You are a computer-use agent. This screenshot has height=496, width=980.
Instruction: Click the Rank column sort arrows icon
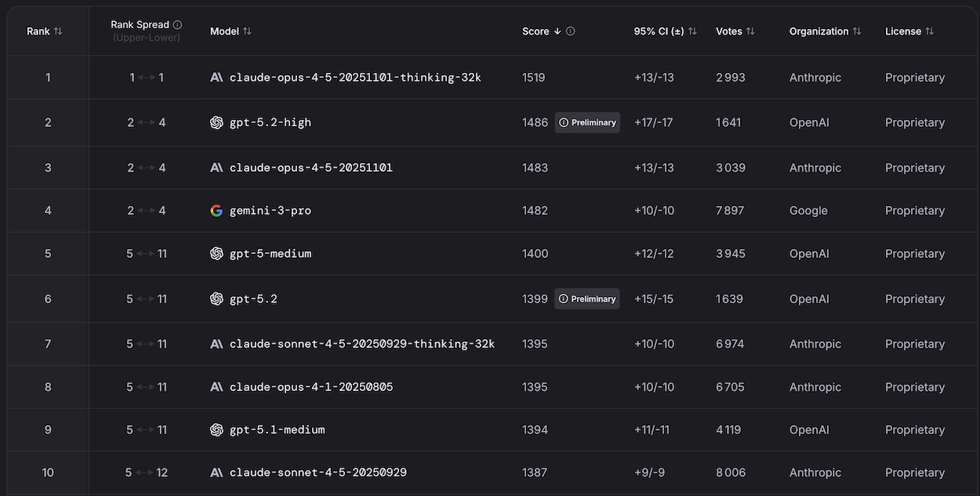(x=58, y=31)
